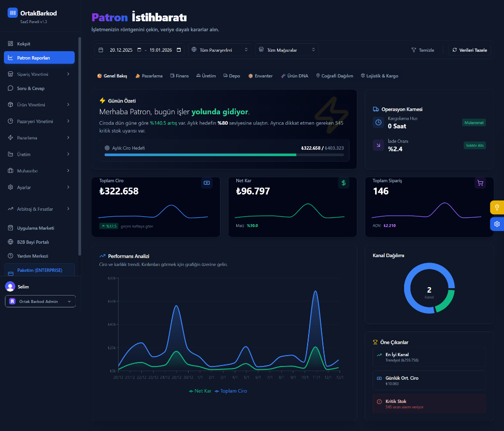504x431 pixels.
Task: Click the Temizle filter button
Action: click(423, 50)
